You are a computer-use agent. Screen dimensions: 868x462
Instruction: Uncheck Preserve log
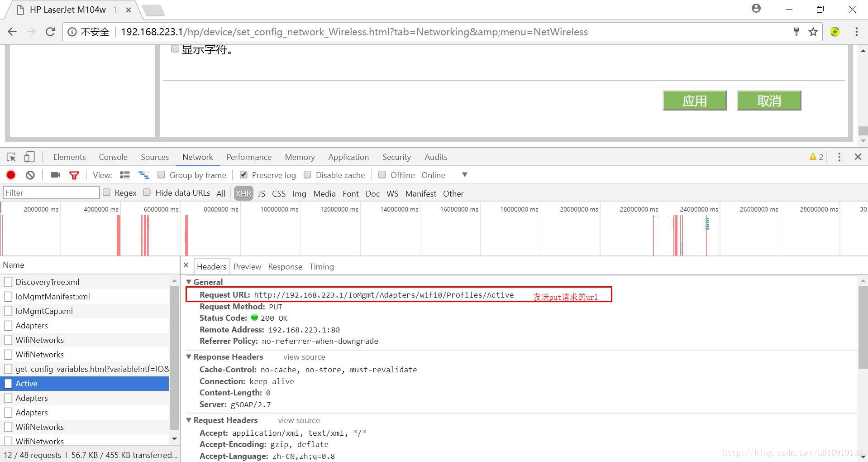coord(243,174)
